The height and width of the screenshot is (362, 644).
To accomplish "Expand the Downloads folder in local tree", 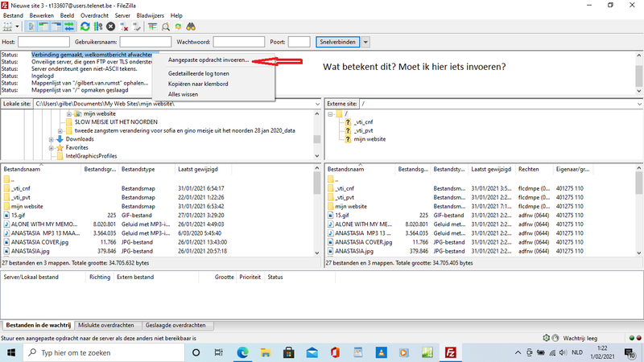I will [51, 139].
